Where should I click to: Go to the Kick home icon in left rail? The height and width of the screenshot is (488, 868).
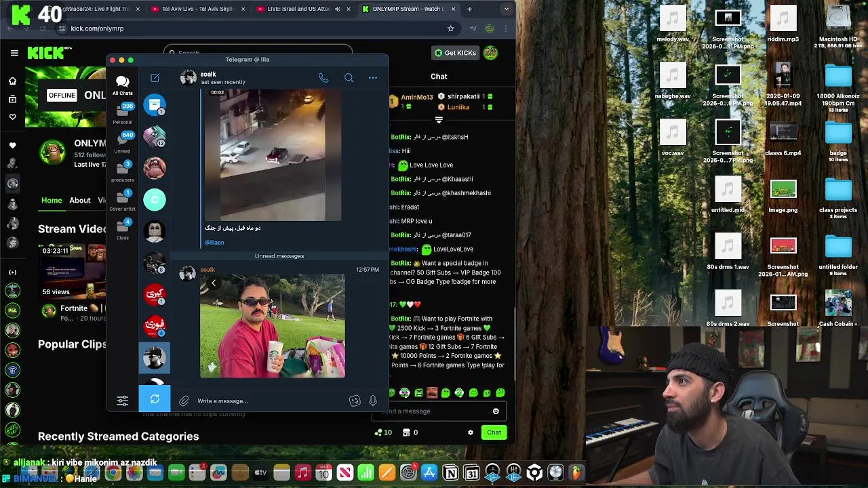tap(12, 81)
